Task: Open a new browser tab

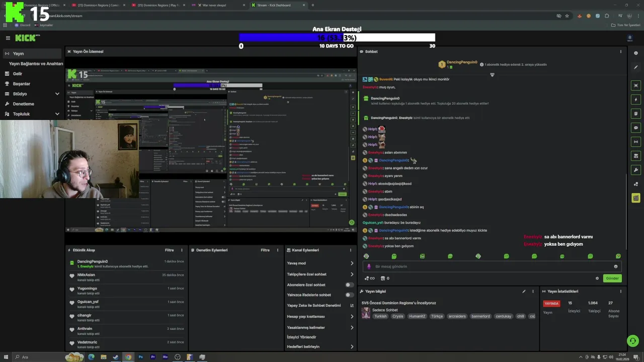Action: tap(312, 5)
